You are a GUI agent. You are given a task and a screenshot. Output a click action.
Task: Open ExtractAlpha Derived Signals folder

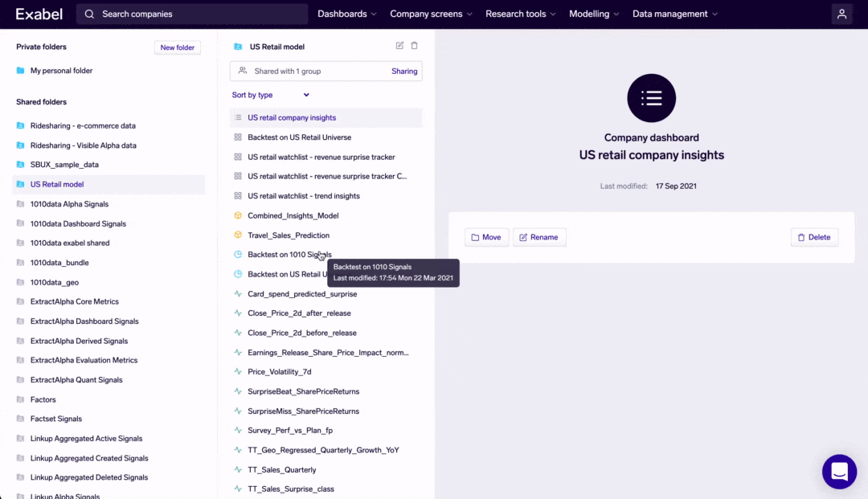point(79,341)
